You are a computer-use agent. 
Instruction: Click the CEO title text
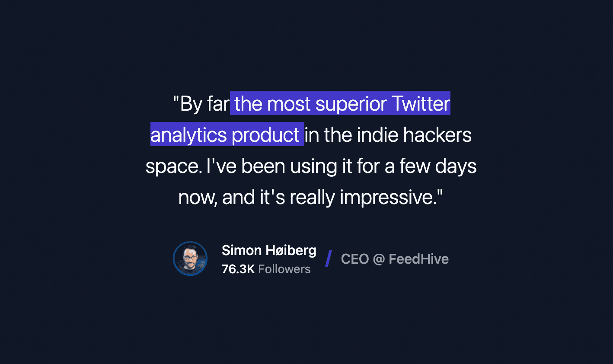[x=354, y=259]
